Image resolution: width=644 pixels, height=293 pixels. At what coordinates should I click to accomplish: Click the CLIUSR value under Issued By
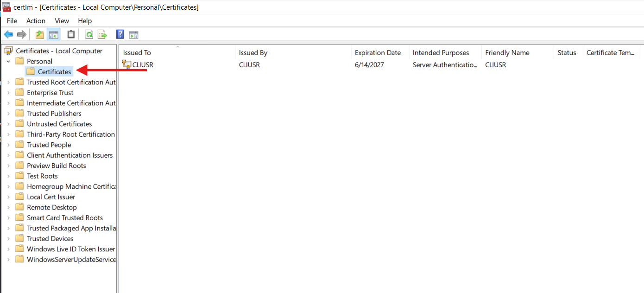click(x=249, y=65)
